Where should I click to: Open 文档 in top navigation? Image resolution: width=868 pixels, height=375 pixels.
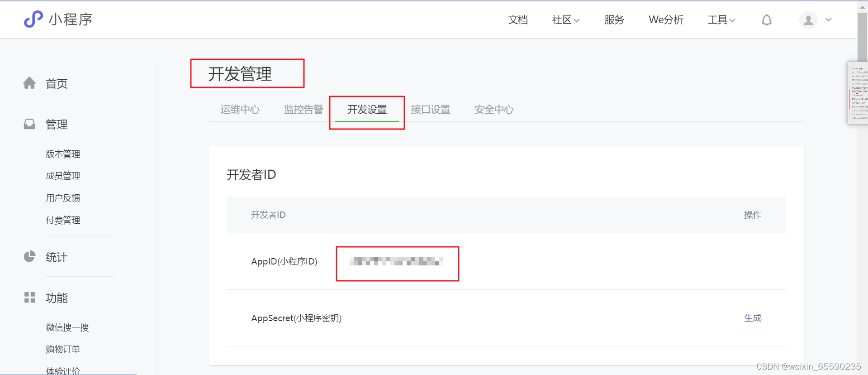click(x=518, y=20)
